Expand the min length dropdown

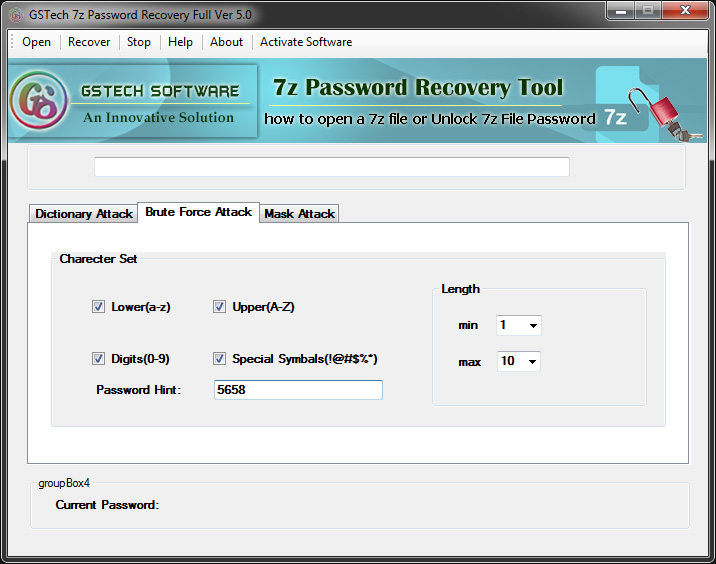click(532, 325)
